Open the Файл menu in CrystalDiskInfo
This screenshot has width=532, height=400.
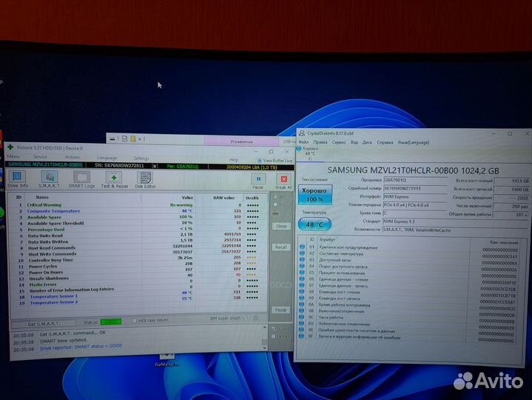(x=303, y=142)
